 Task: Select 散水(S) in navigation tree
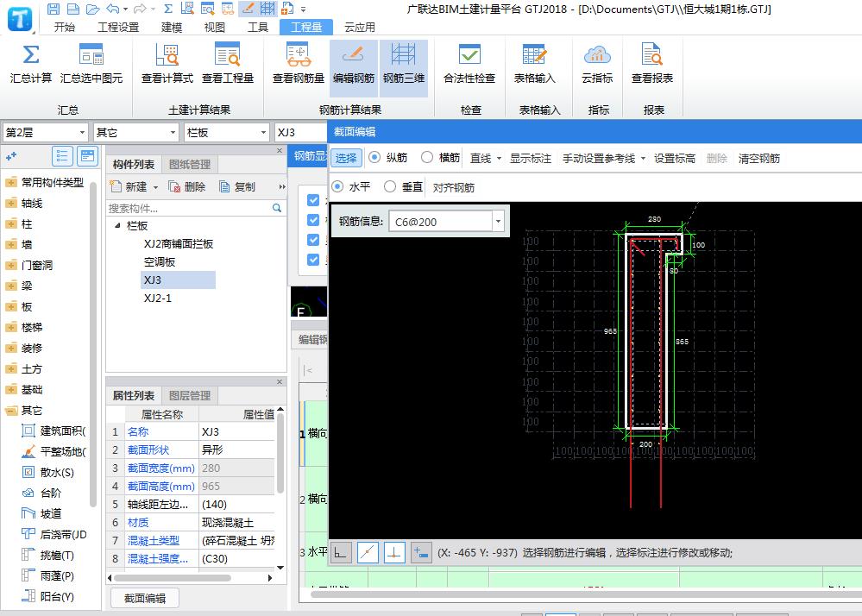tap(47, 473)
